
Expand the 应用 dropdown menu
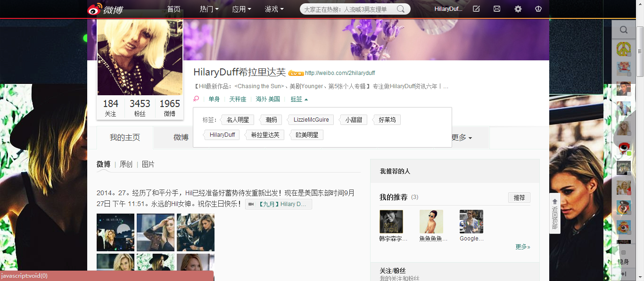[241, 9]
